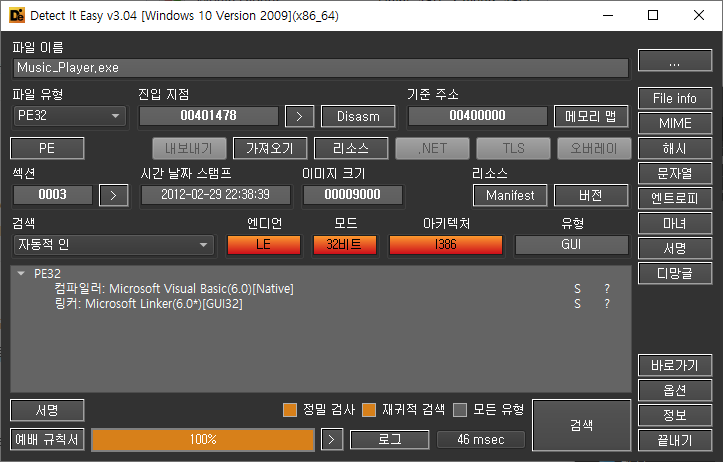
Task: Click ? link on the compiler row
Action: point(607,289)
